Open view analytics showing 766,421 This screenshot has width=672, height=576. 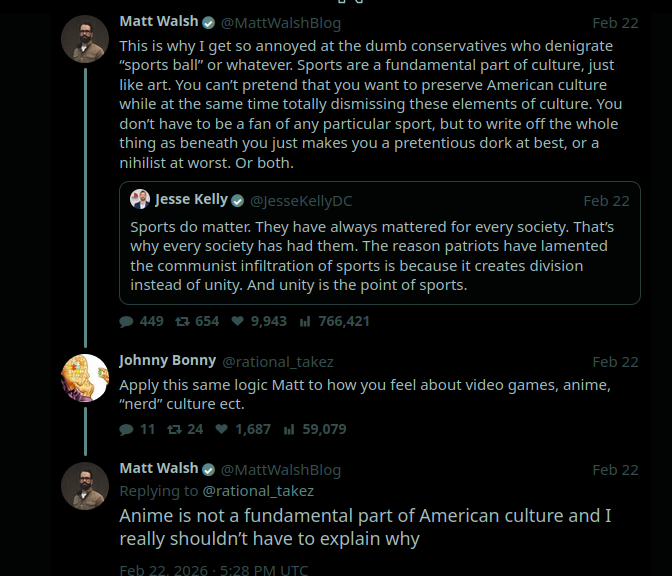coord(305,321)
